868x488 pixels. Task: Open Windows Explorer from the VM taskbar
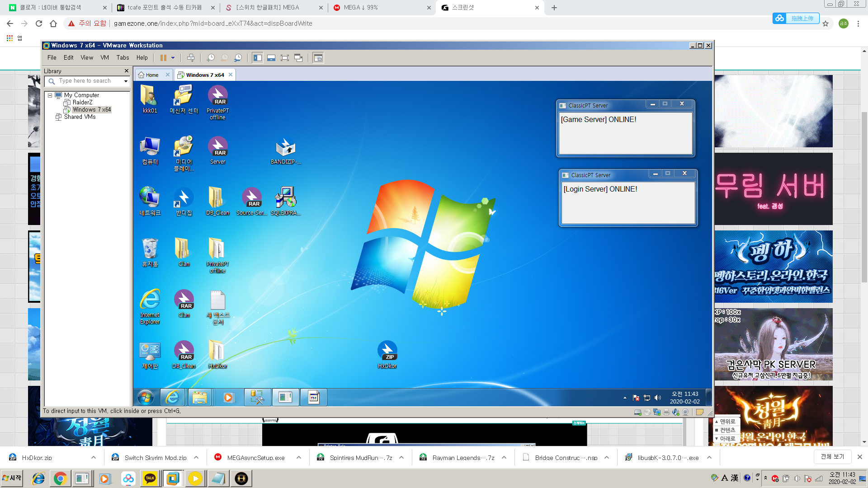[199, 397]
